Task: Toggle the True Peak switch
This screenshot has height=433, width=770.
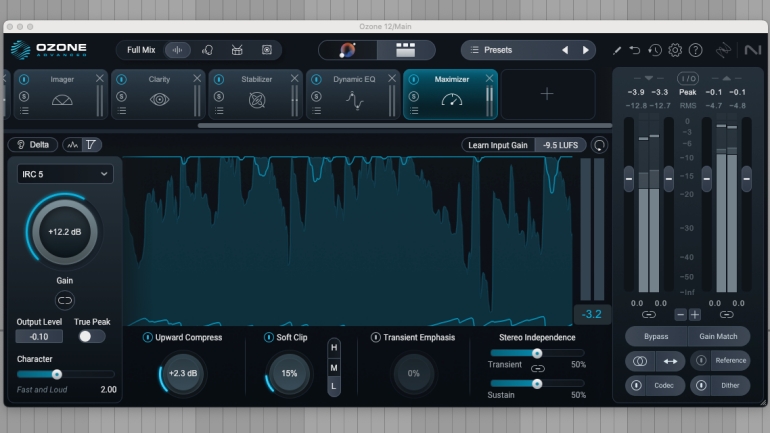Action: 92,336
